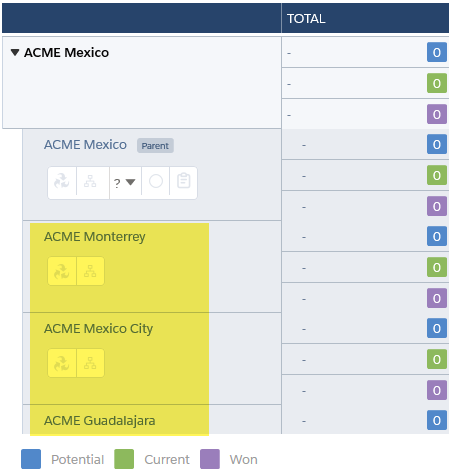Click the circle icon in ACME Mexico toolbar
This screenshot has width=449, height=476.
156,181
